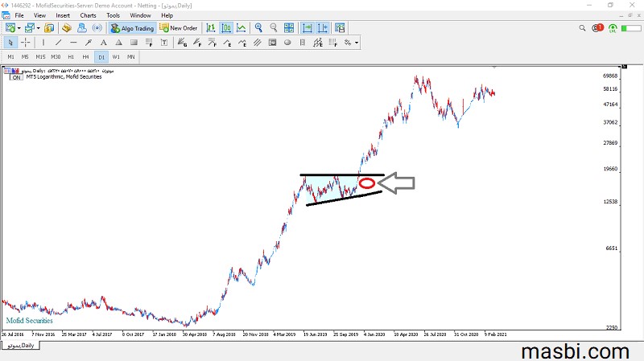Select the equidistant channel tool
Image resolution: width=644 pixels, height=361 pixels.
click(257, 43)
